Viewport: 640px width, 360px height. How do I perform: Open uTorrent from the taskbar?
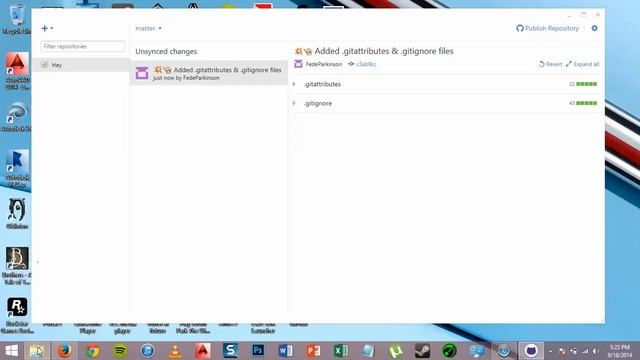click(396, 351)
